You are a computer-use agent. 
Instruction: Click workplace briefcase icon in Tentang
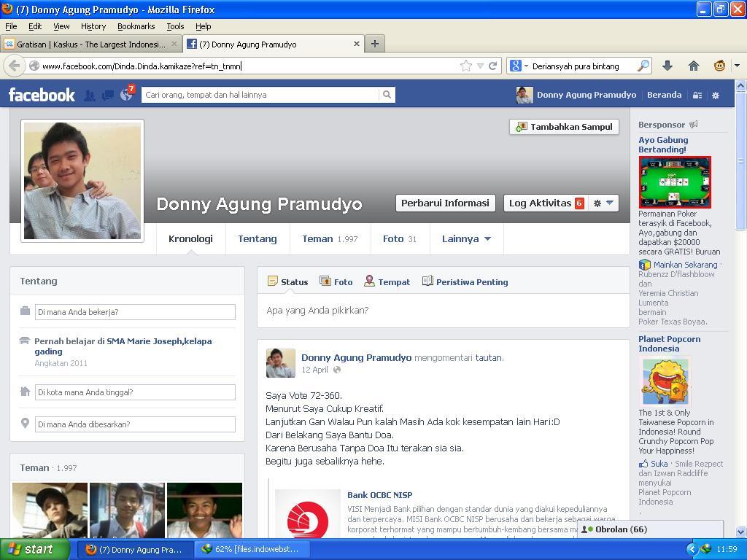point(26,311)
